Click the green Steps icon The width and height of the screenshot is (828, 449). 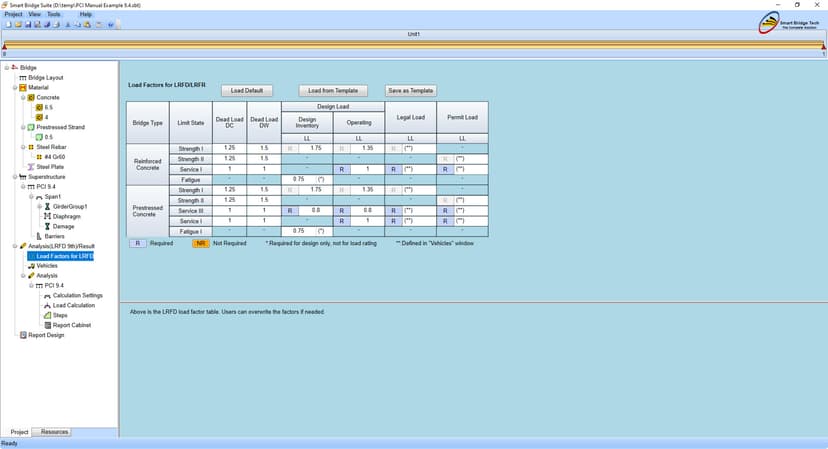pos(47,315)
